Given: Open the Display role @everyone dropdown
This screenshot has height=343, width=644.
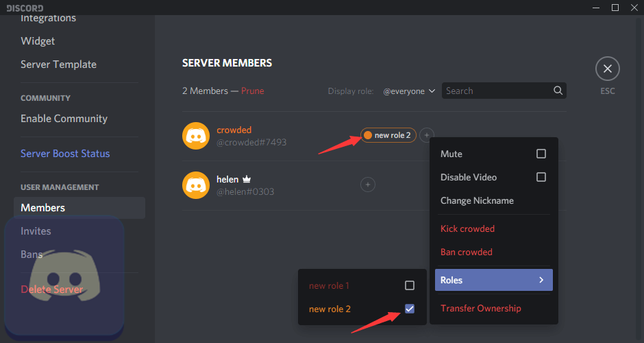Looking at the screenshot, I should 410,91.
